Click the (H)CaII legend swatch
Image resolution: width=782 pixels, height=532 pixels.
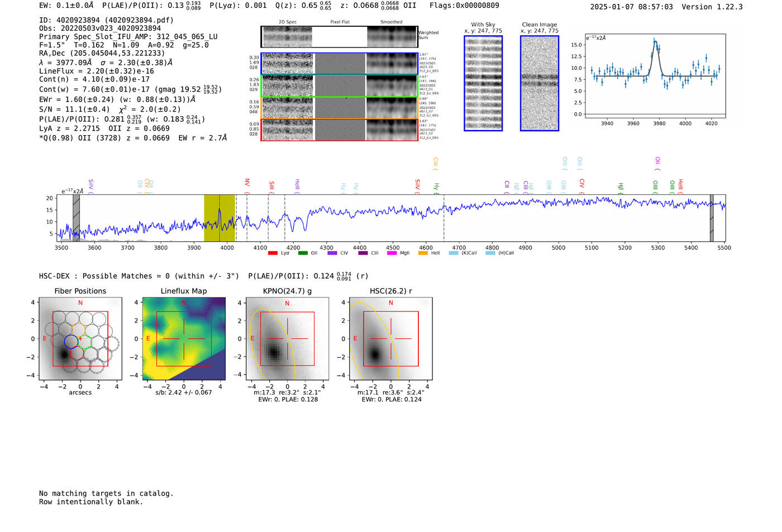pos(490,253)
